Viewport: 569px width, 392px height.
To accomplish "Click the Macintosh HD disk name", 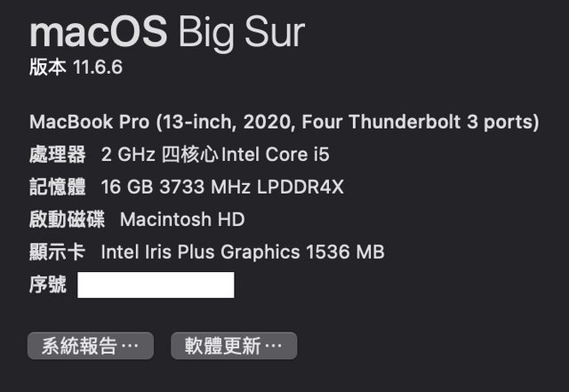I will [182, 219].
